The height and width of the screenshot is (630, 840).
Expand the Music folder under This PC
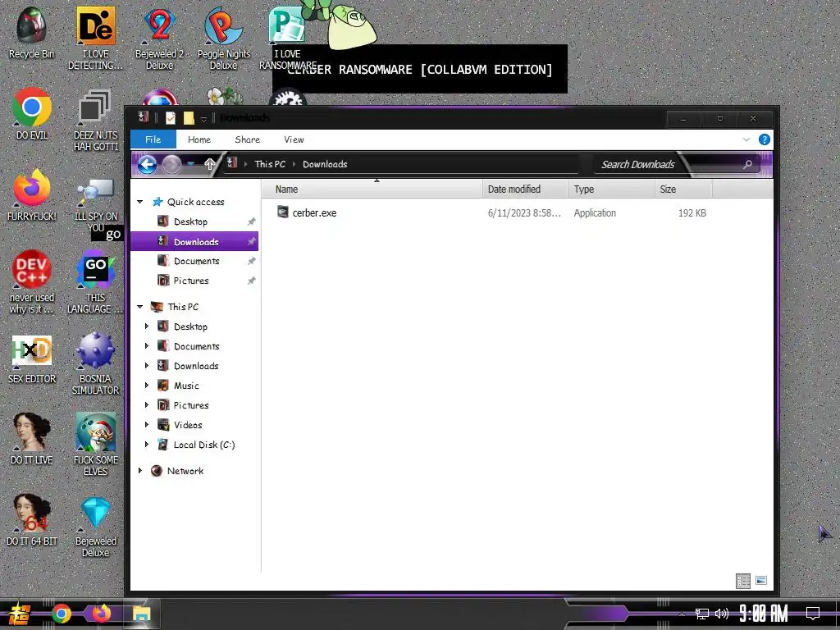coord(147,386)
